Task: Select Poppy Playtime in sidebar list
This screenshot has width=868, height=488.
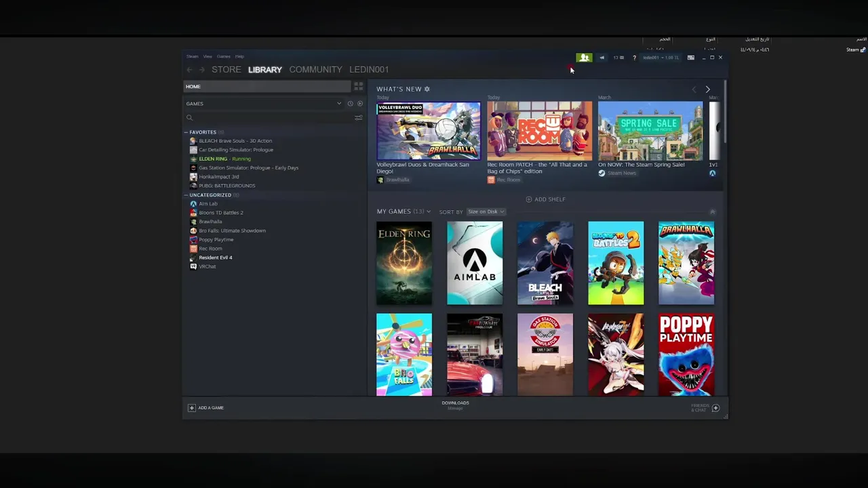Action: tap(216, 240)
